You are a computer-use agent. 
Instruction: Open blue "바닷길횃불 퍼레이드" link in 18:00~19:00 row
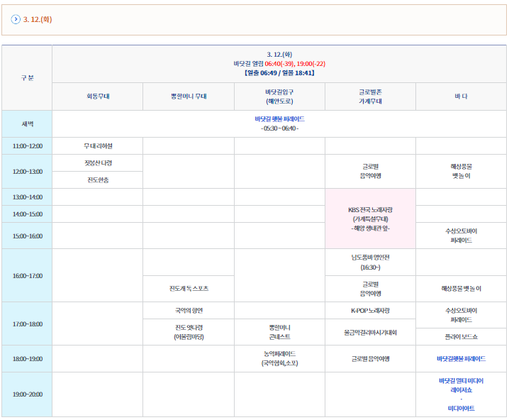(461, 359)
